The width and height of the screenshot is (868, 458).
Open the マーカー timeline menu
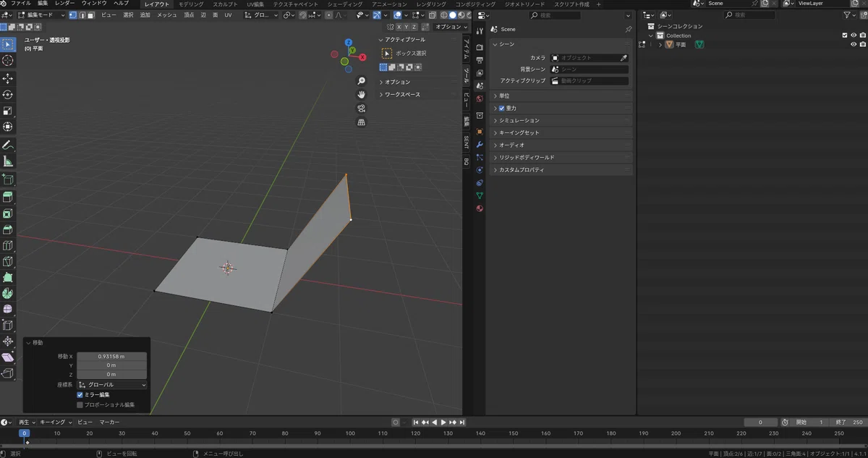[x=109, y=422]
